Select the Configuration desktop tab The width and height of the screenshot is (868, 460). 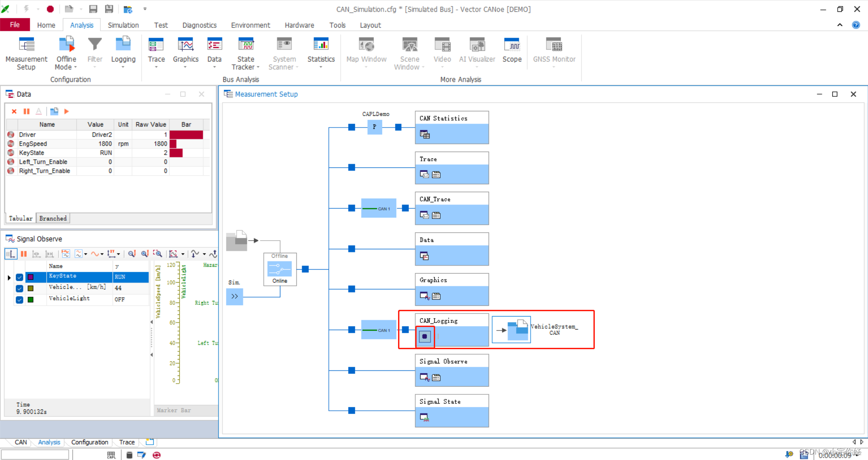(90, 442)
